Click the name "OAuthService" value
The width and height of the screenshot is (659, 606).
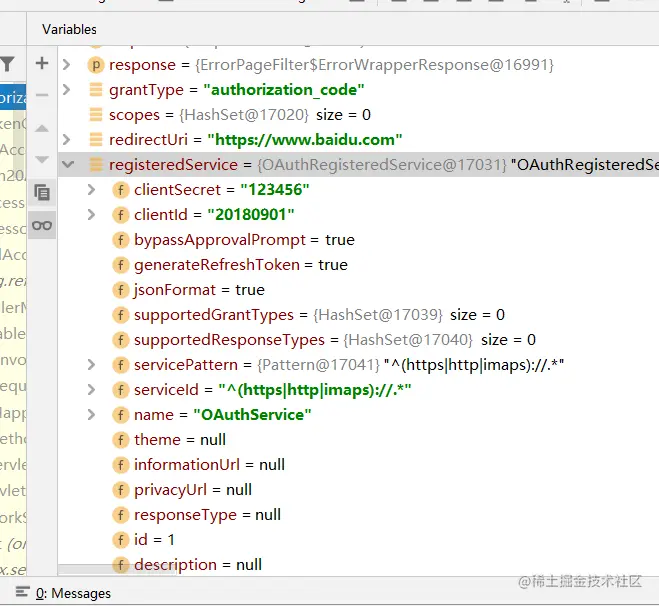pos(252,415)
